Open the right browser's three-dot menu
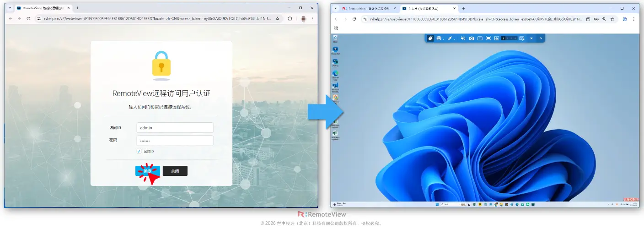The height and width of the screenshot is (229, 644). pyautogui.click(x=634, y=19)
